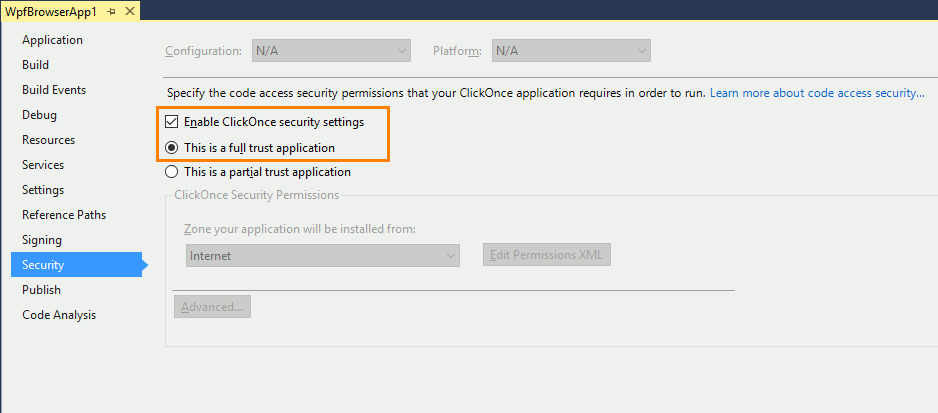The image size is (938, 413).
Task: Switch to the Resources page
Action: coord(48,140)
